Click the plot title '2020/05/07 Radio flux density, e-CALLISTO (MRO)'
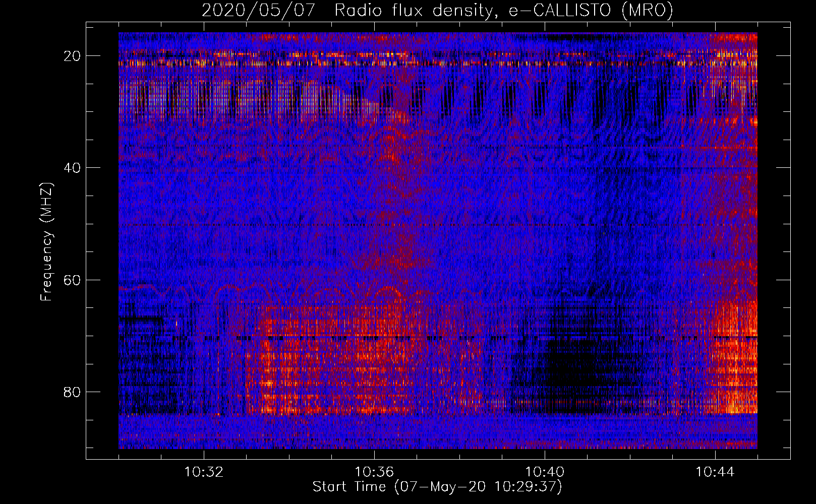816x504 pixels. point(438,10)
